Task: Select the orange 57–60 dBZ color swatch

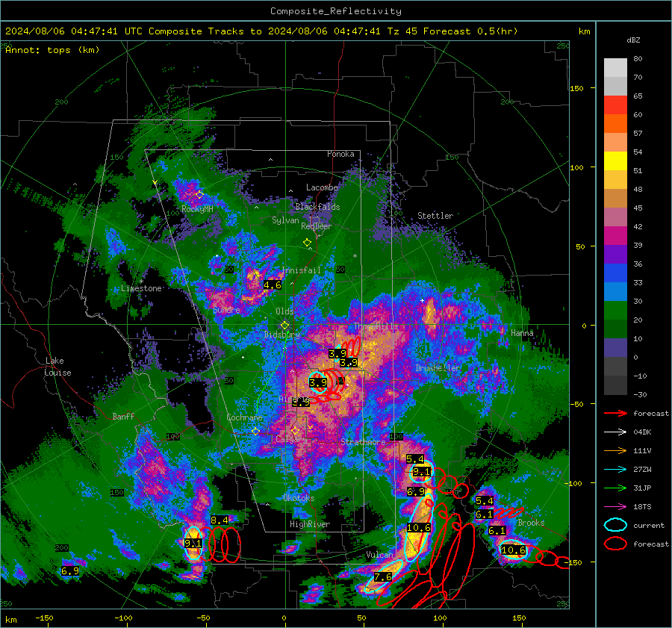Action: (615, 124)
